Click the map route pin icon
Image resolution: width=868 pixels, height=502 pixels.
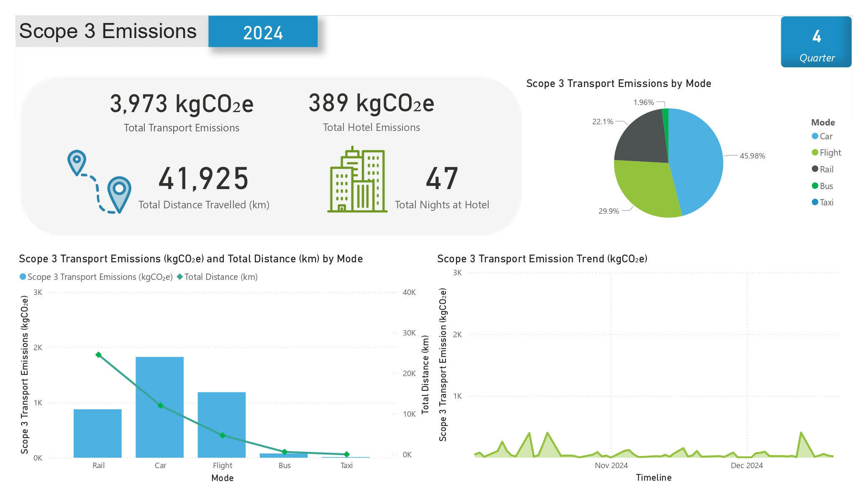(x=100, y=182)
